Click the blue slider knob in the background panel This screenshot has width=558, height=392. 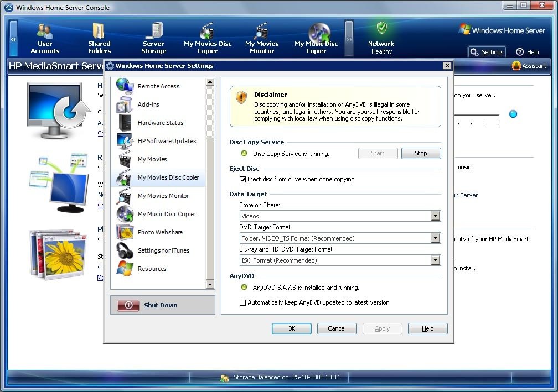pos(513,114)
